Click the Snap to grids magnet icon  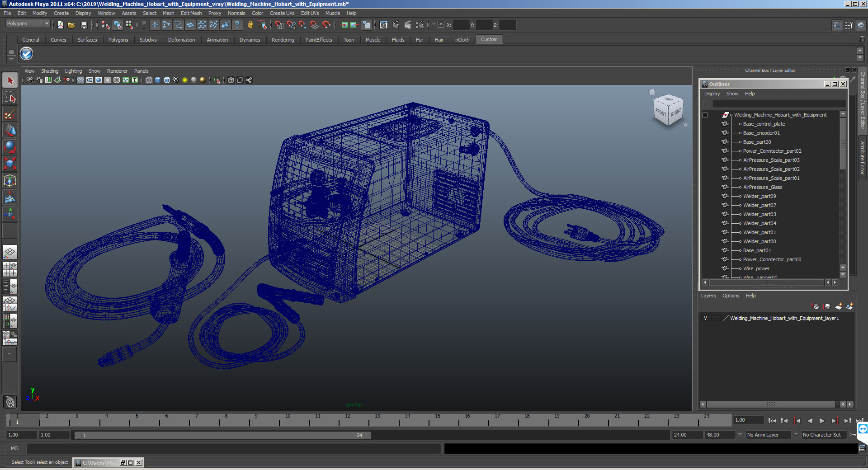(x=279, y=25)
